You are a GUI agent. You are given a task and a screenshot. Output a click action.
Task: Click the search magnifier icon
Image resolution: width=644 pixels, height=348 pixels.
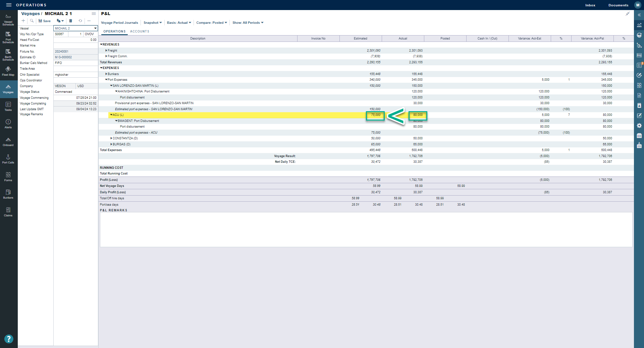(x=32, y=21)
